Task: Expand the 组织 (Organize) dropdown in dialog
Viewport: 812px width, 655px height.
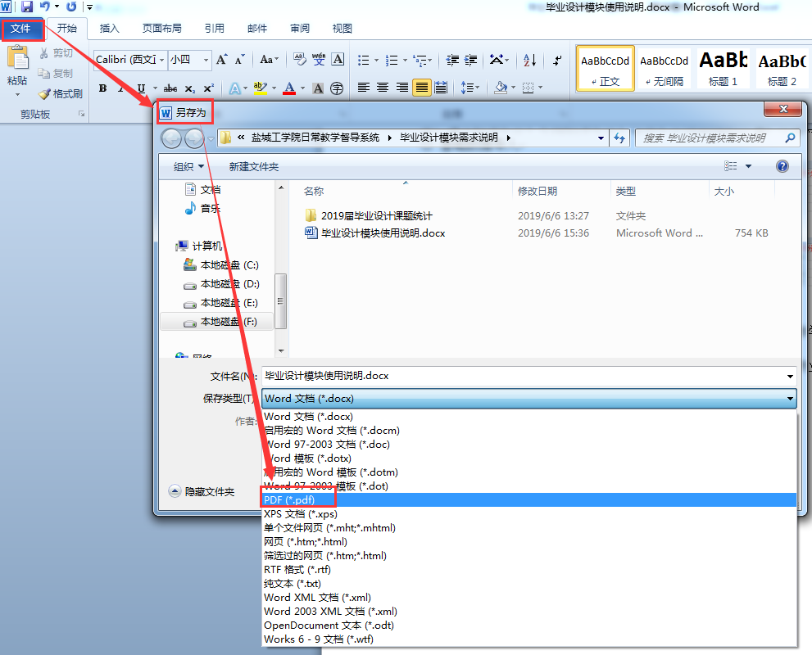Action: [188, 166]
